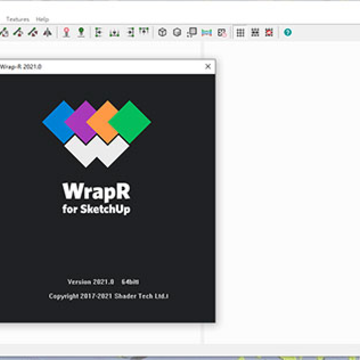This screenshot has width=360, height=360.
Task: Open help via the teal question icon
Action: click(288, 32)
